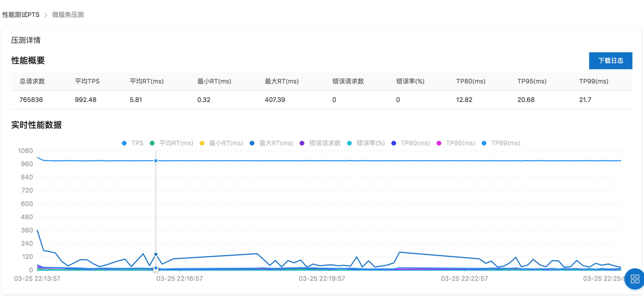Image resolution: width=644 pixels, height=299 pixels.
Task: Click the 平均TPS column header
Action: click(x=87, y=81)
